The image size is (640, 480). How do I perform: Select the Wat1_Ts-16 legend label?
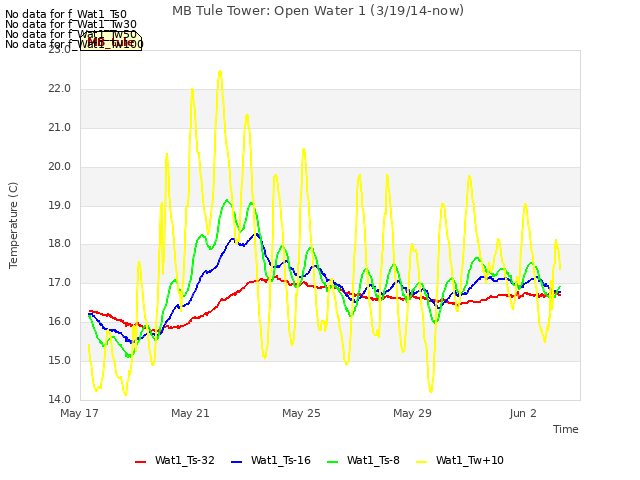[281, 460]
